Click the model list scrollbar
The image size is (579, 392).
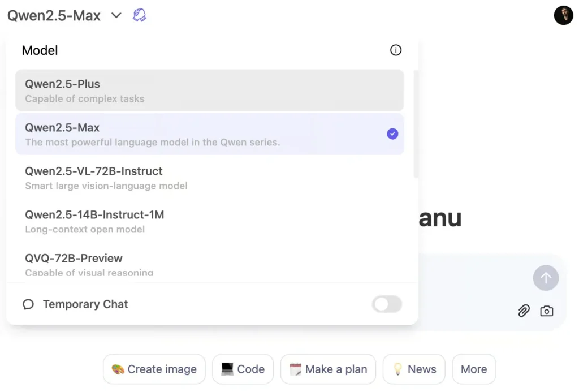pos(416,124)
